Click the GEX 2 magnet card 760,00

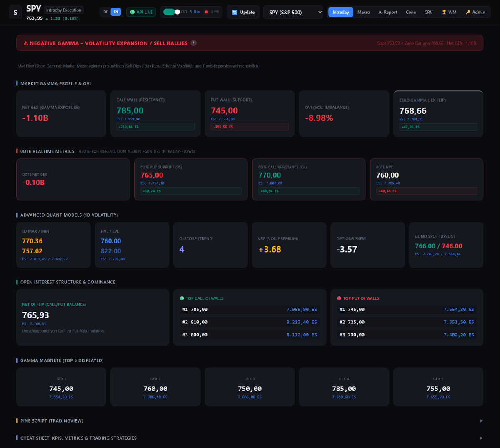(x=155, y=387)
